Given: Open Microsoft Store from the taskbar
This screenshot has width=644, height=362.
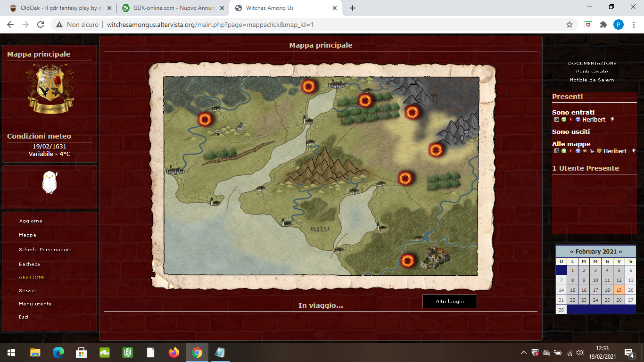Looking at the screenshot, I should coord(82,353).
